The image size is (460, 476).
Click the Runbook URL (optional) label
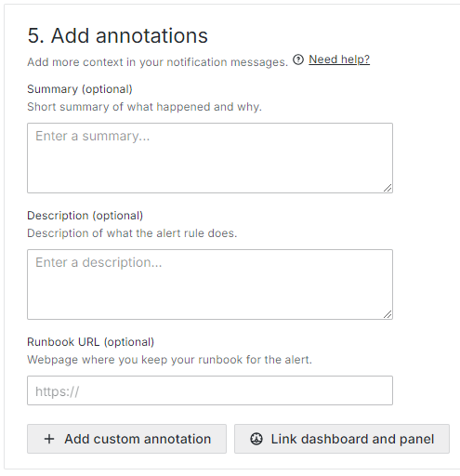(x=91, y=342)
